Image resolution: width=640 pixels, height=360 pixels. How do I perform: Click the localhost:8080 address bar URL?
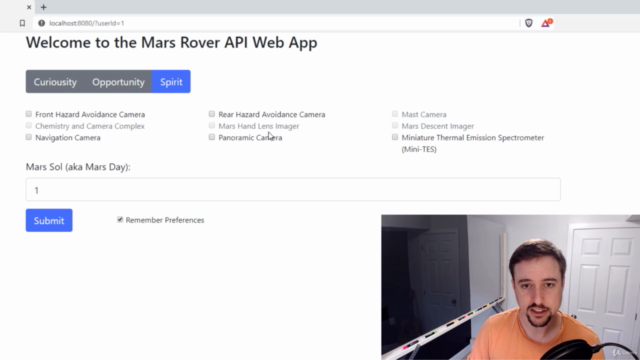[87, 23]
